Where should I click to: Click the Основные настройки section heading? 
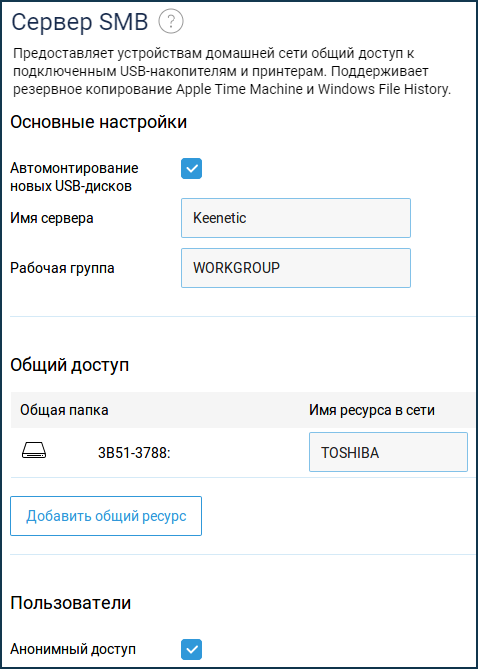99,122
